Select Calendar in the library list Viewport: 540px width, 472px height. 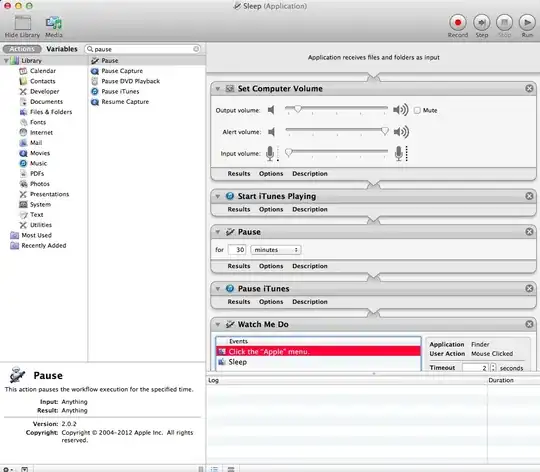pos(43,71)
